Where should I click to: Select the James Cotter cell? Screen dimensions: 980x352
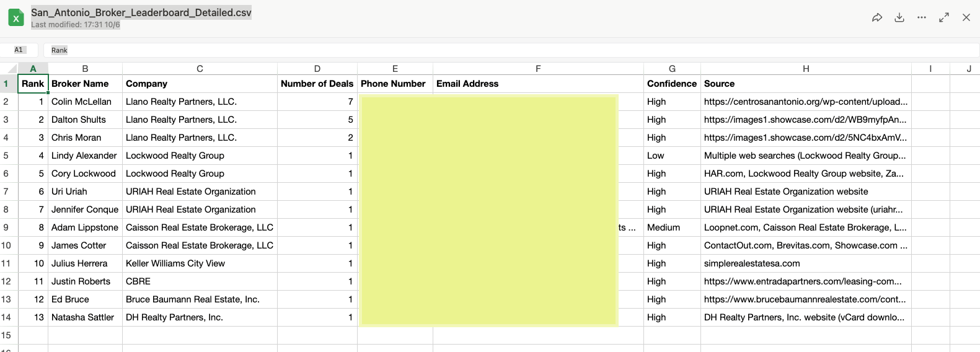[85, 245]
